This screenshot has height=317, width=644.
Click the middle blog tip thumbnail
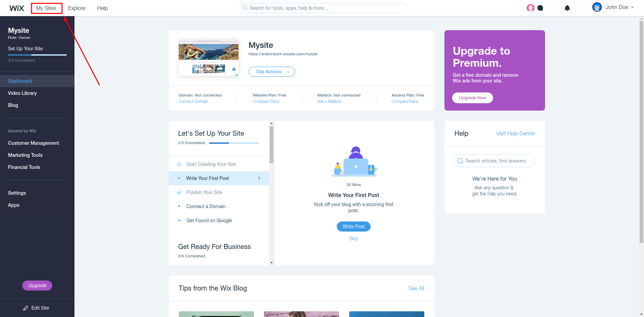(302, 314)
